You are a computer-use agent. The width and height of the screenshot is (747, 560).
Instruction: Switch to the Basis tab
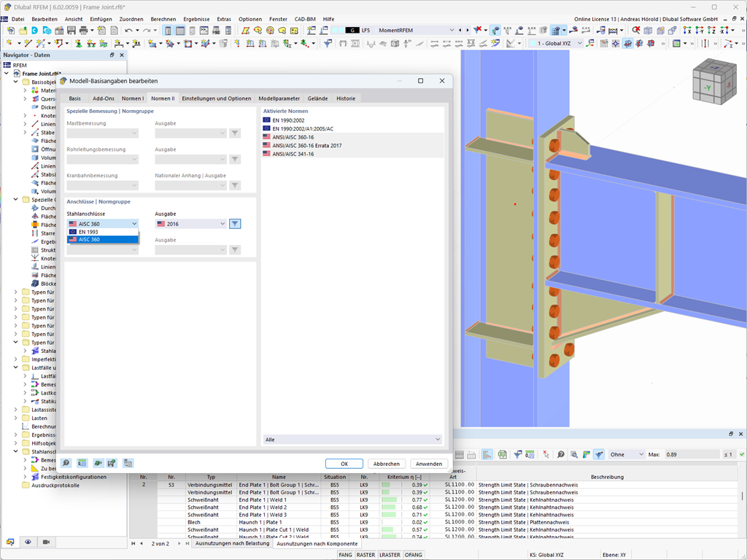75,98
